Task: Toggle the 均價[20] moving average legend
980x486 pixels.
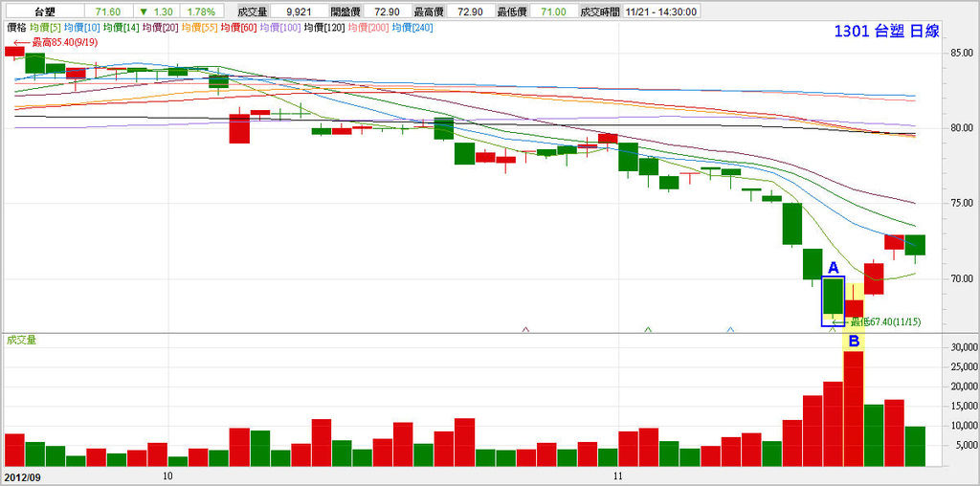Action: point(160,28)
